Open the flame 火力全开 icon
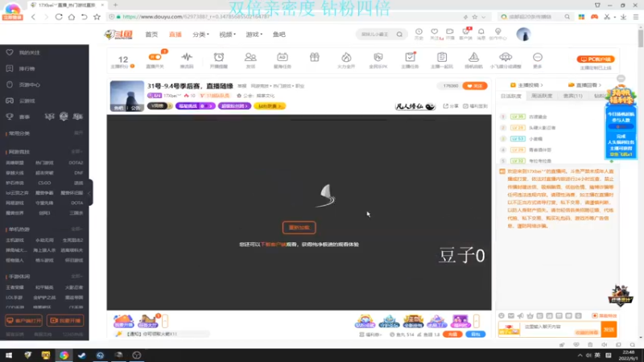The height and width of the screenshot is (362, 644). tap(346, 57)
